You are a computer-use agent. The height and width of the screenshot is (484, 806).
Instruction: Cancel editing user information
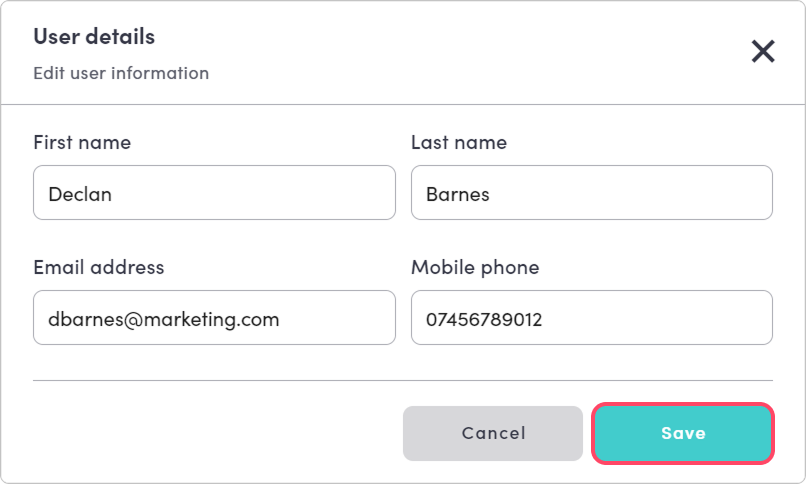(493, 433)
